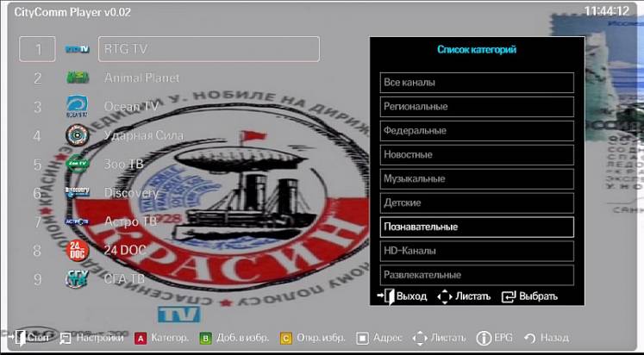
Task: Open the Новостные category
Action: [x=477, y=155]
